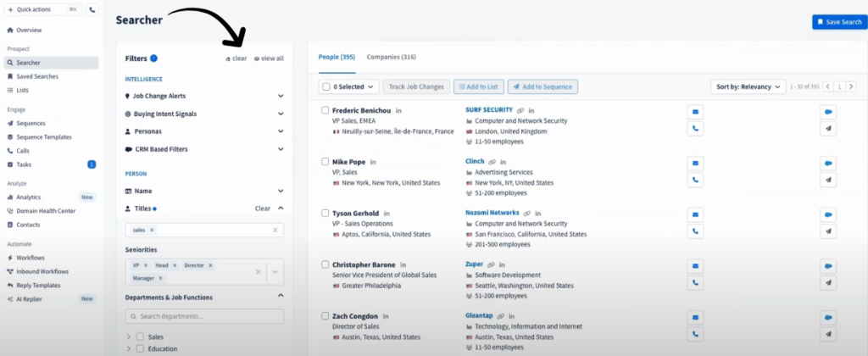Click Clear next to Titles
The height and width of the screenshot is (356, 868).
pyautogui.click(x=263, y=209)
